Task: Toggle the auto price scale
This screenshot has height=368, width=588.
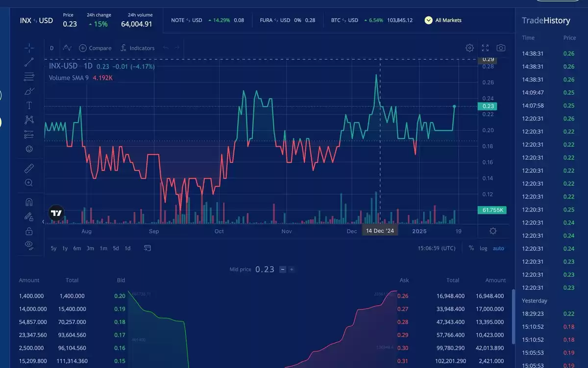Action: pyautogui.click(x=498, y=248)
